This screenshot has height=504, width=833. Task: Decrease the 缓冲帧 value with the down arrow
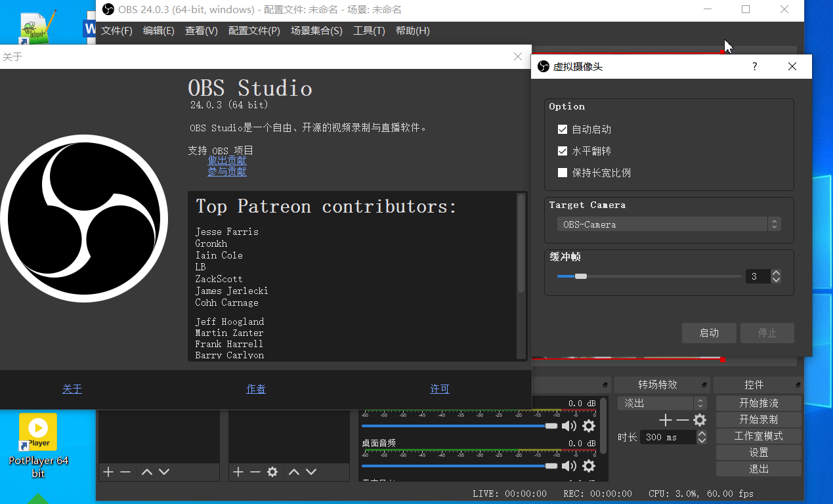point(776,280)
